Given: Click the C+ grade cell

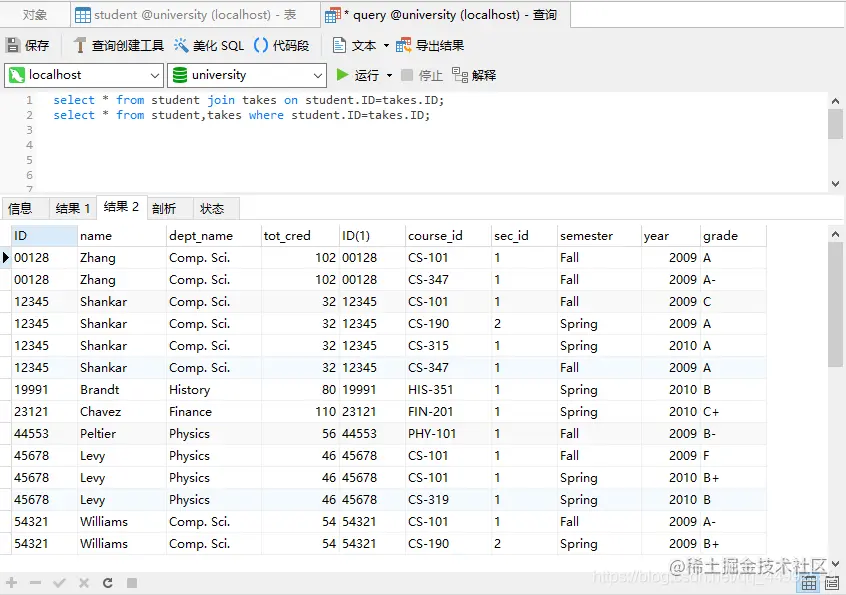Looking at the screenshot, I should click(733, 412).
